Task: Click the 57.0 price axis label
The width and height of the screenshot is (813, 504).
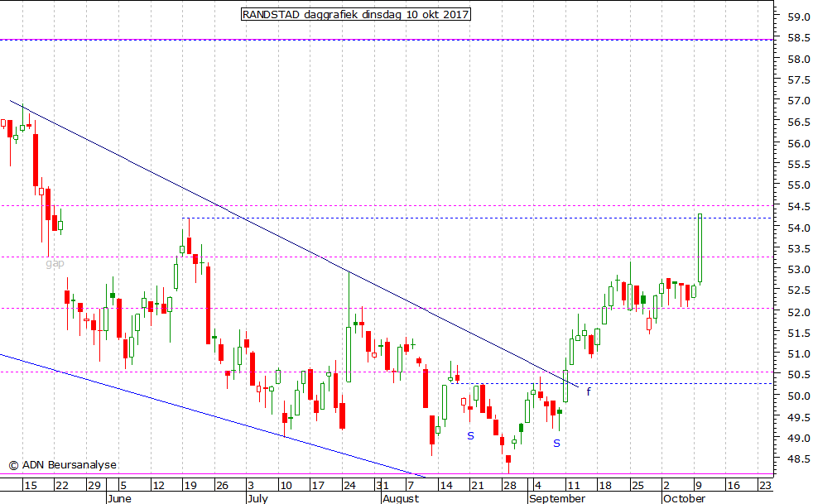Action: (798, 101)
